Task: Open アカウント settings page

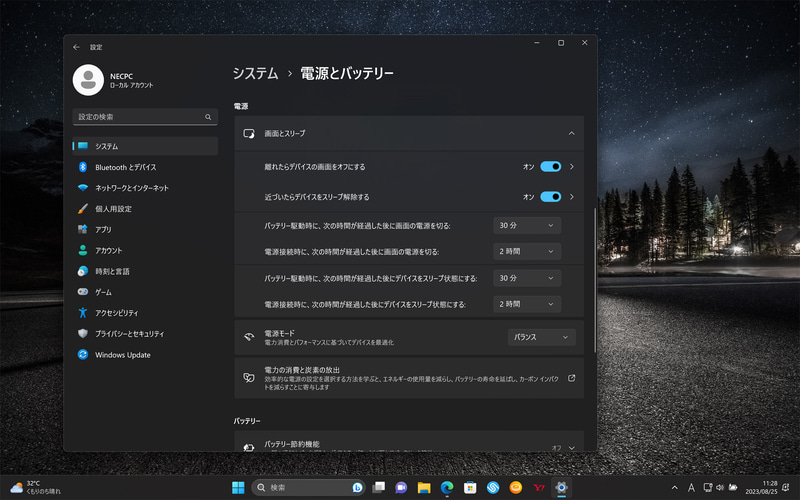Action: (x=145, y=251)
